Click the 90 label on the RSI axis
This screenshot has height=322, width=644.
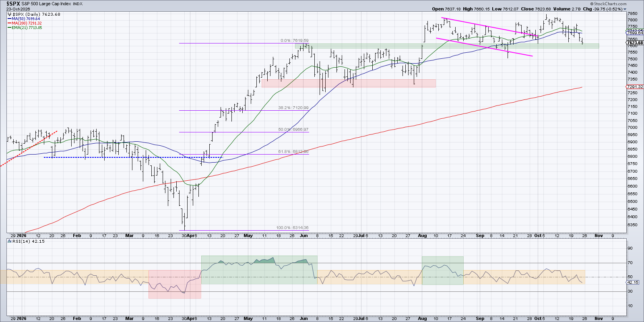coord(630,248)
